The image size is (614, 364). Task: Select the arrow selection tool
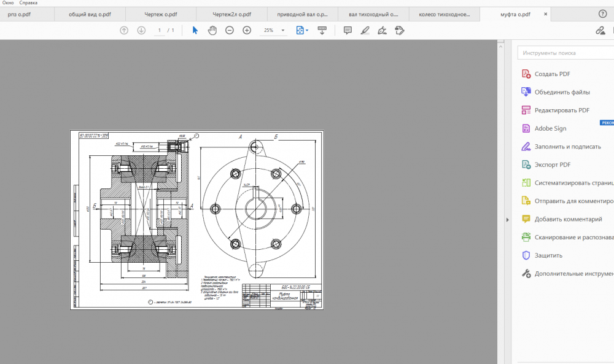point(195,30)
